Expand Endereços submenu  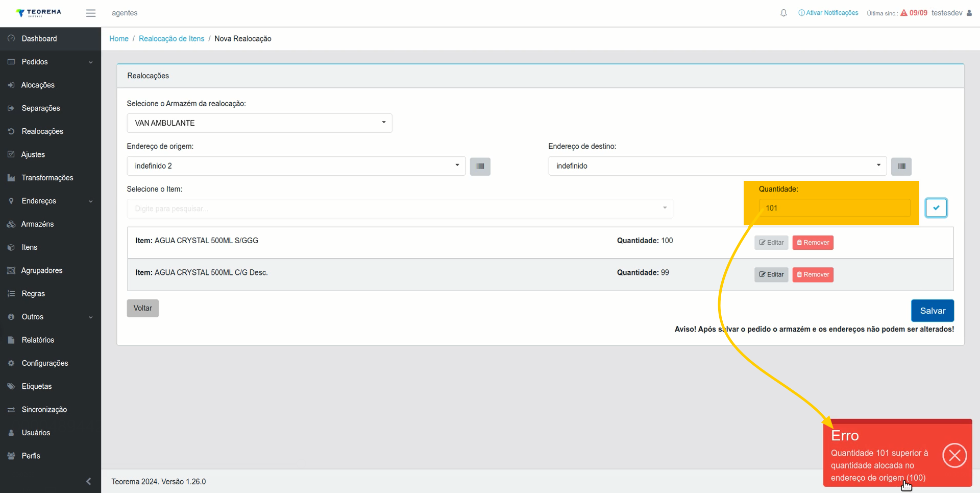pos(51,201)
